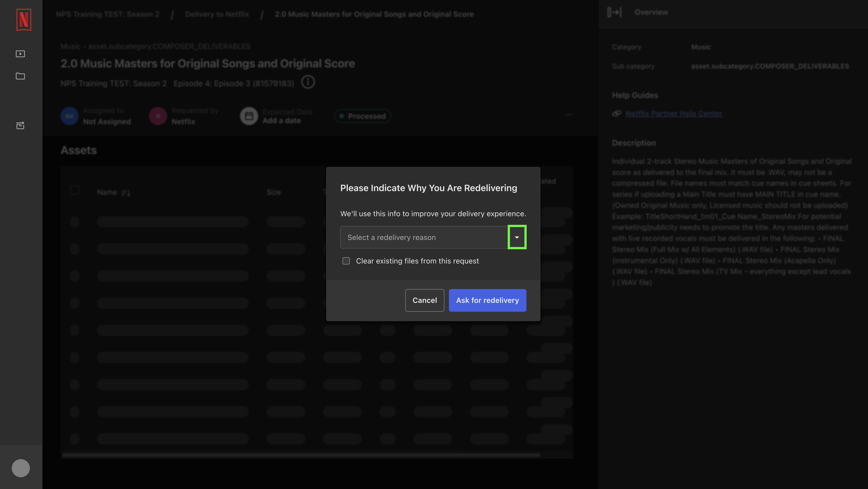Click Cancel to dismiss dialog
Image resolution: width=868 pixels, height=489 pixels.
click(x=425, y=300)
